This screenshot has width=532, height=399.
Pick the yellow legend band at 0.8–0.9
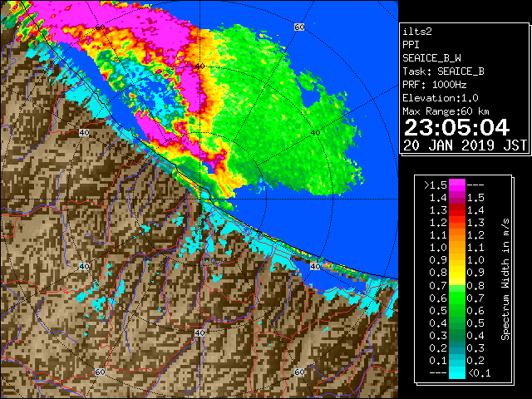[457, 273]
